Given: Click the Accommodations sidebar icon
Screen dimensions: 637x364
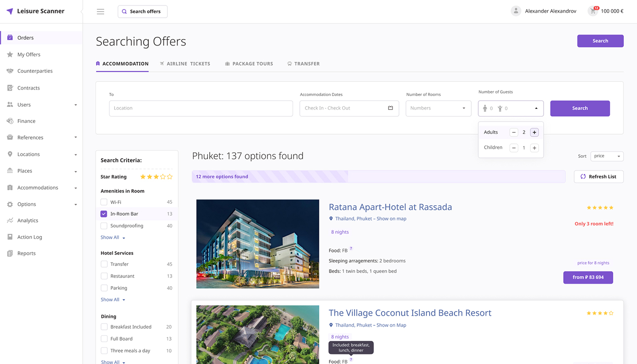Looking at the screenshot, I should (x=10, y=187).
